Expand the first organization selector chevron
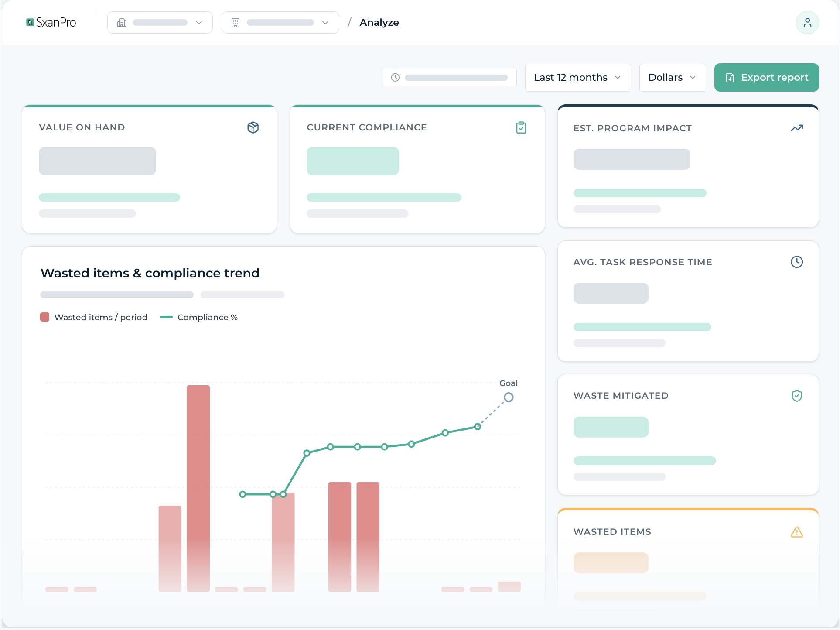 [x=199, y=23]
